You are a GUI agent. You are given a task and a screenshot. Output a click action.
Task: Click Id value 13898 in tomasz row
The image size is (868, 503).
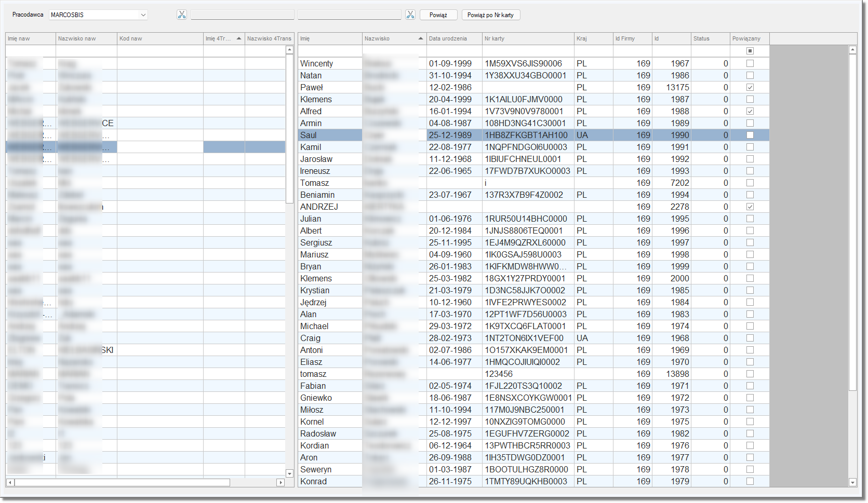click(677, 374)
